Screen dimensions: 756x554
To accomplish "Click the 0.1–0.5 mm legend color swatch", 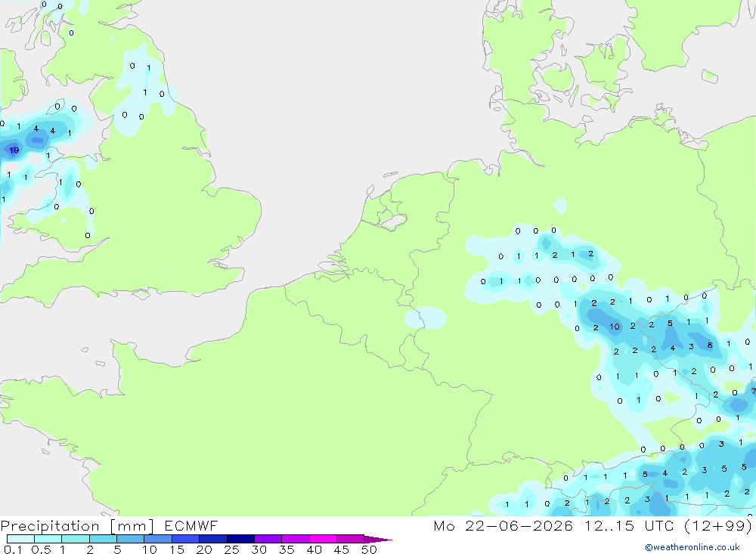I will [20, 539].
